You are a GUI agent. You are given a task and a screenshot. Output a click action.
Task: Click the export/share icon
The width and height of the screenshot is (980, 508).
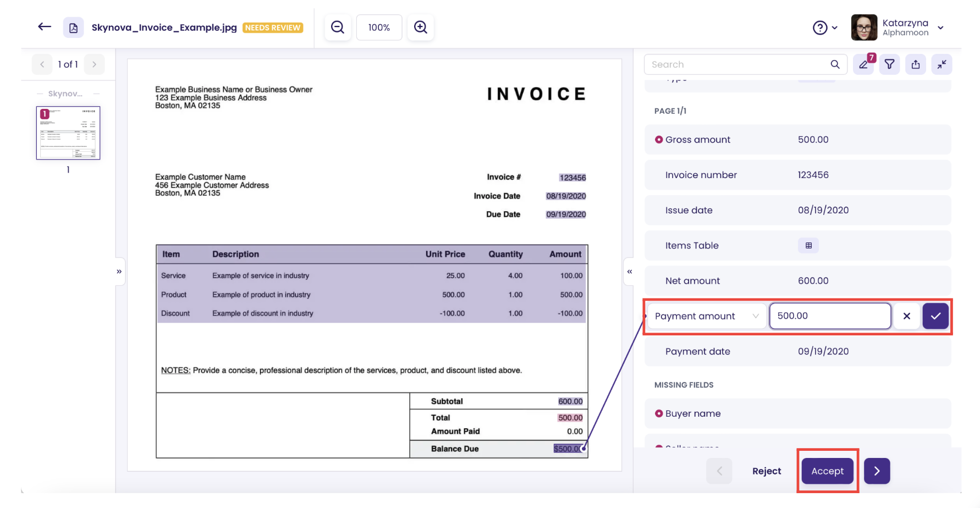[916, 64]
